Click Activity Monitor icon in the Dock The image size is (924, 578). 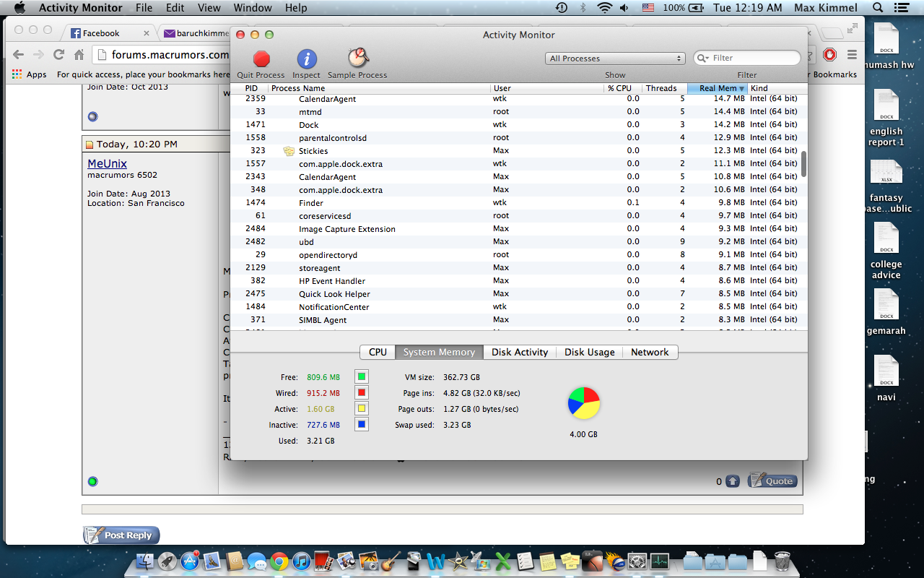point(659,561)
